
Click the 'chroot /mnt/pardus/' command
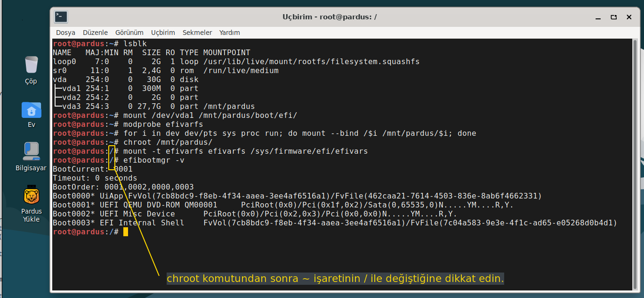(x=168, y=142)
